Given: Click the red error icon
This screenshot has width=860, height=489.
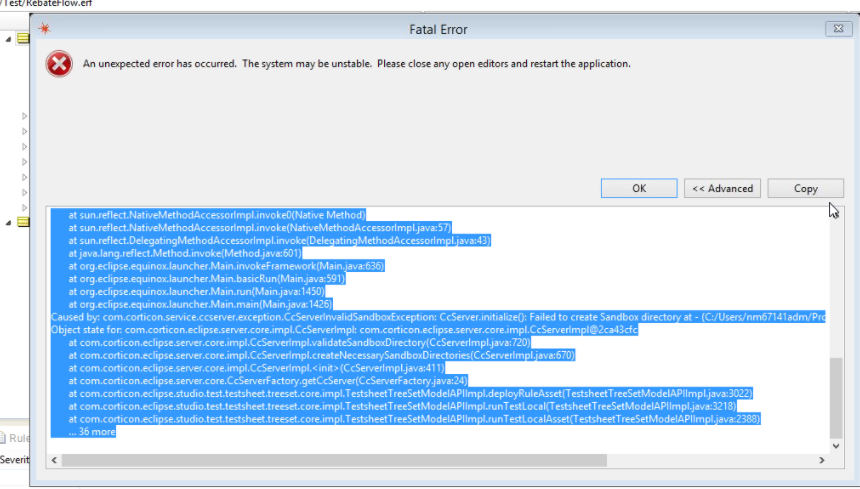Looking at the screenshot, I should click(x=59, y=64).
